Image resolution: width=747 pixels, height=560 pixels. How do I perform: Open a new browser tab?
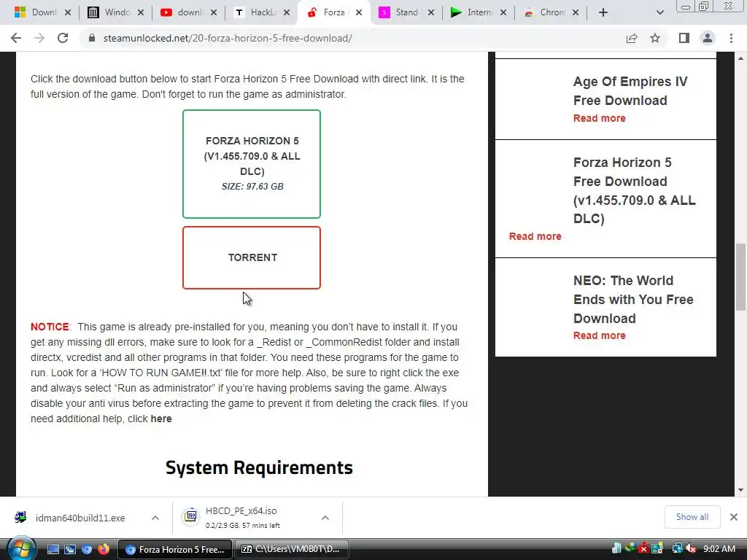point(603,12)
